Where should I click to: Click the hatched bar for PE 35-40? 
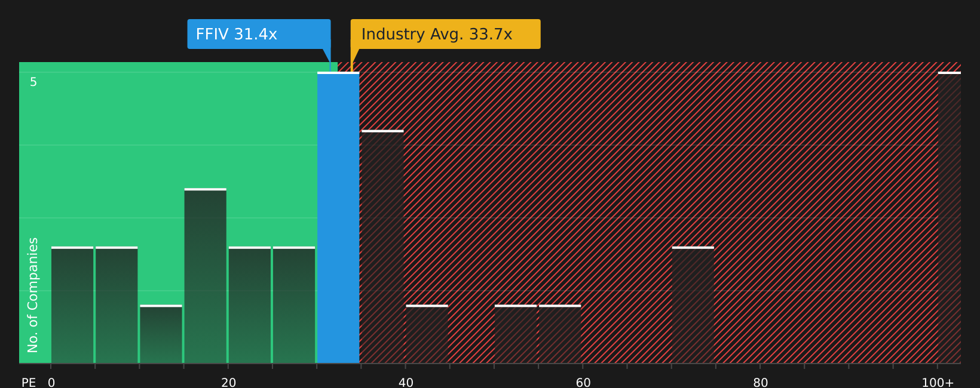[382, 247]
